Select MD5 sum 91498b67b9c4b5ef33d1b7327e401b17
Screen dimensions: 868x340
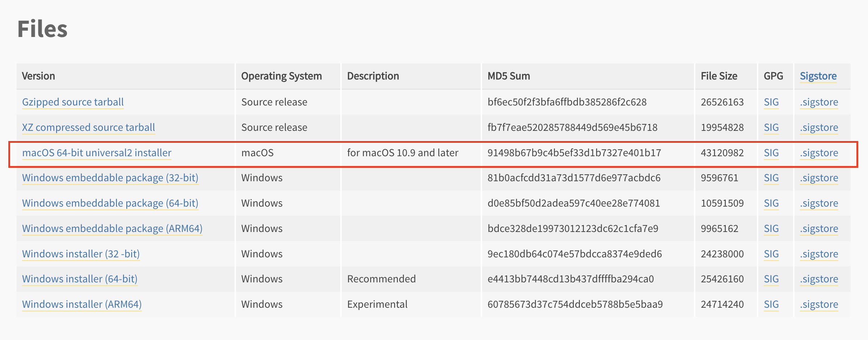coord(574,153)
